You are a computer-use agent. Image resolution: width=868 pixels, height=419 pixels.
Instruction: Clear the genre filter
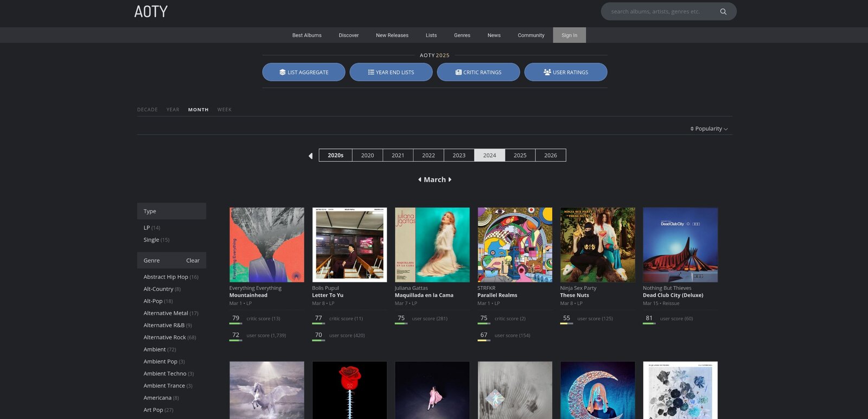click(193, 261)
